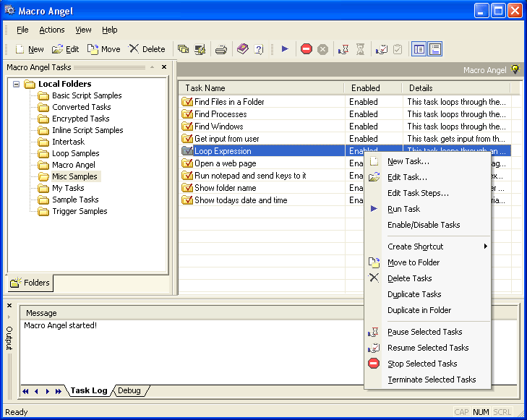This screenshot has width=527, height=420.
Task: Click the Move toolbar button
Action: click(x=104, y=49)
